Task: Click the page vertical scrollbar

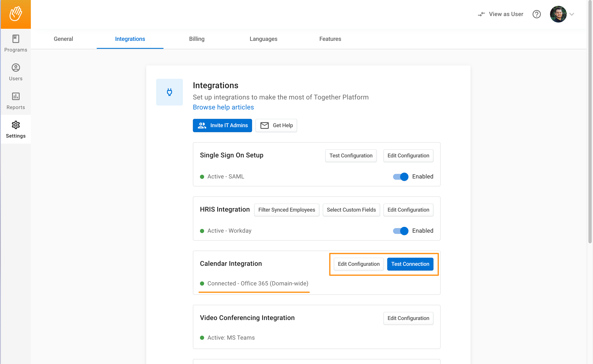Action: click(590, 120)
